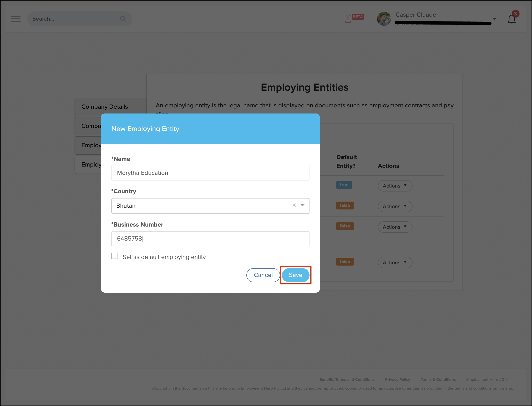Open the Country dropdown arrow

coord(302,205)
